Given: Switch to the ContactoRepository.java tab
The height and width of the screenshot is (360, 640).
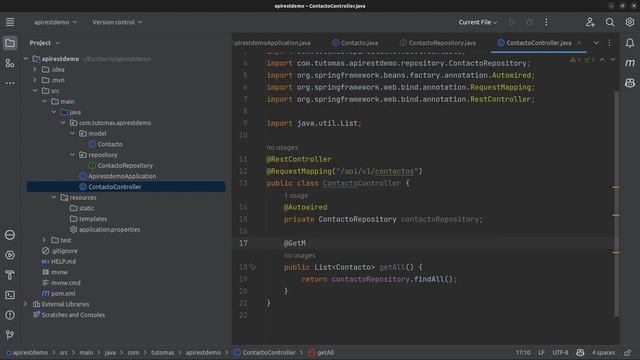Looking at the screenshot, I should [438, 43].
